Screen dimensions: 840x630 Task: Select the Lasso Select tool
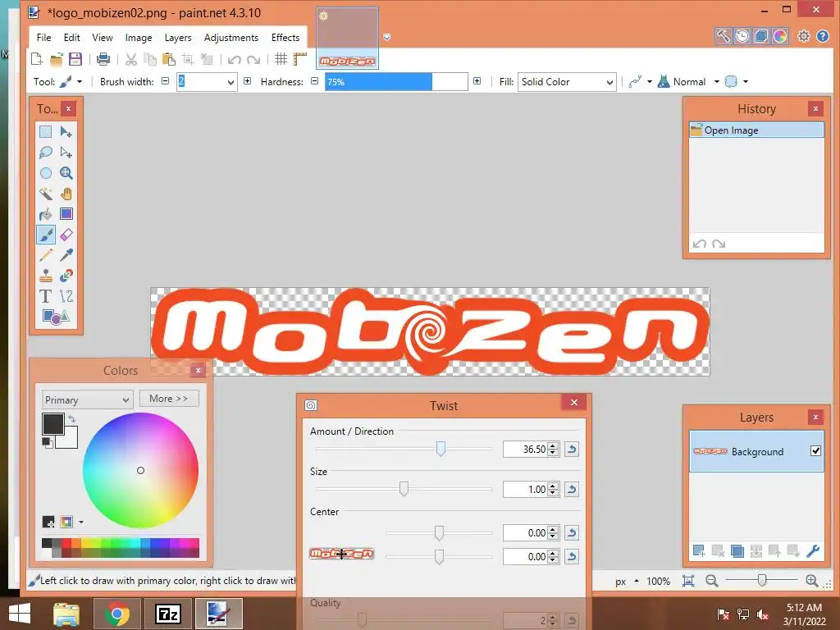click(46, 153)
